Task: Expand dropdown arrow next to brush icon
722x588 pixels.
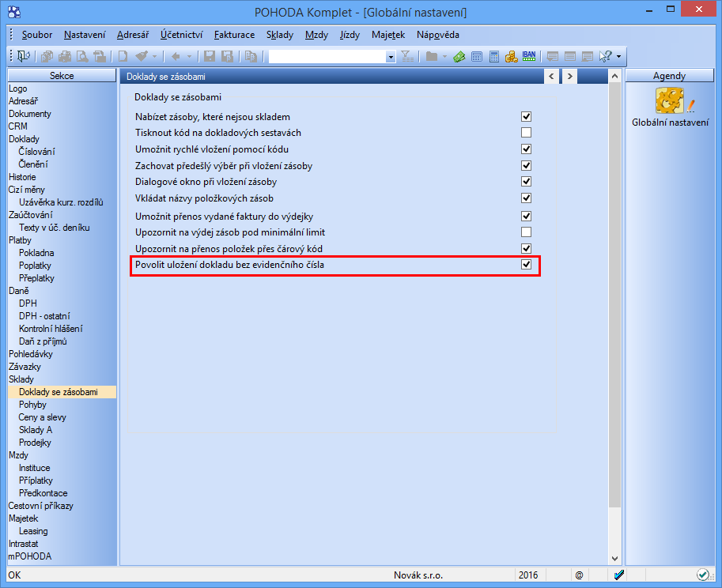Action: coord(154,57)
